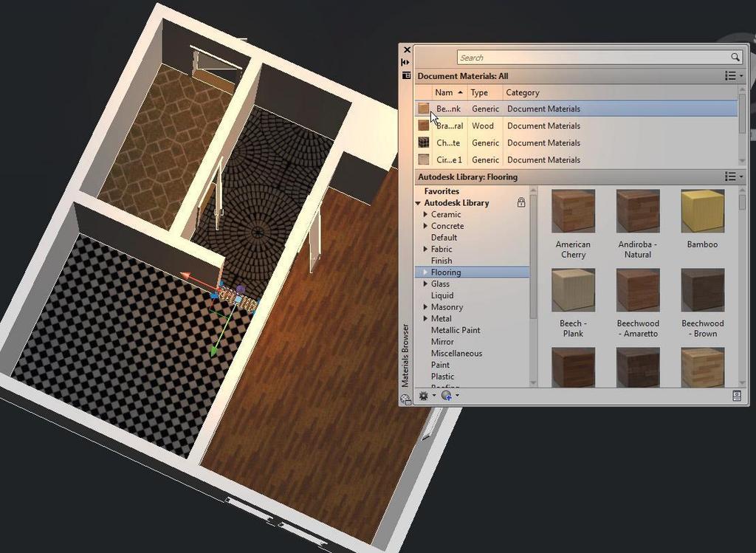Expand the Fabric category arrow
Image resolution: width=756 pixels, height=553 pixels.
[x=425, y=249]
